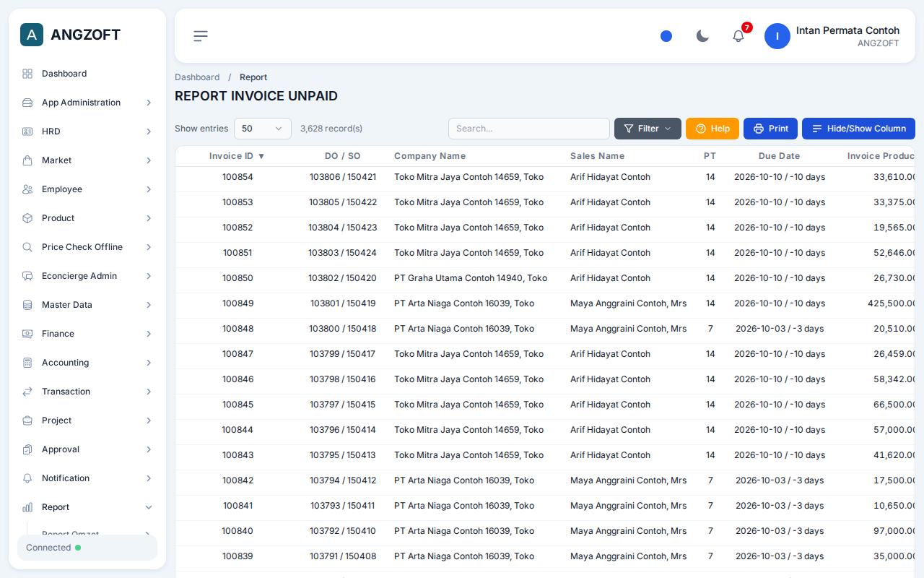This screenshot has width=924, height=578.
Task: Click the Hide/Show Column button
Action: [858, 129]
